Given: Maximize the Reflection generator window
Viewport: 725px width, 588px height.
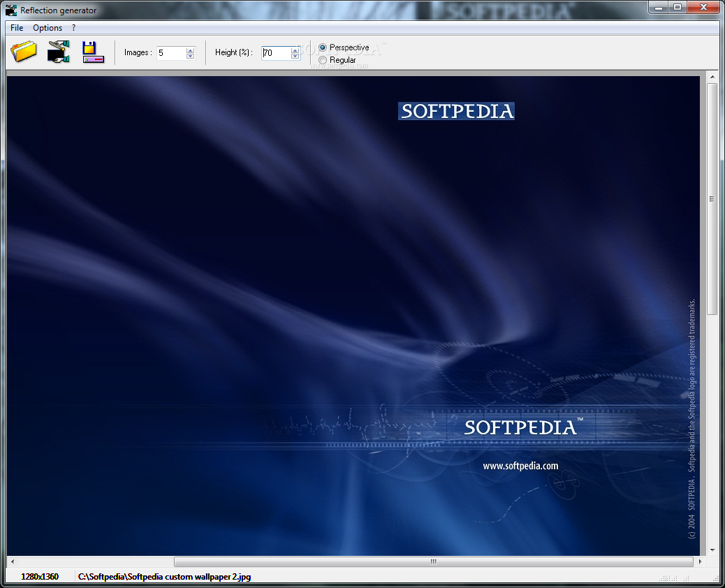Looking at the screenshot, I should pos(678,7).
